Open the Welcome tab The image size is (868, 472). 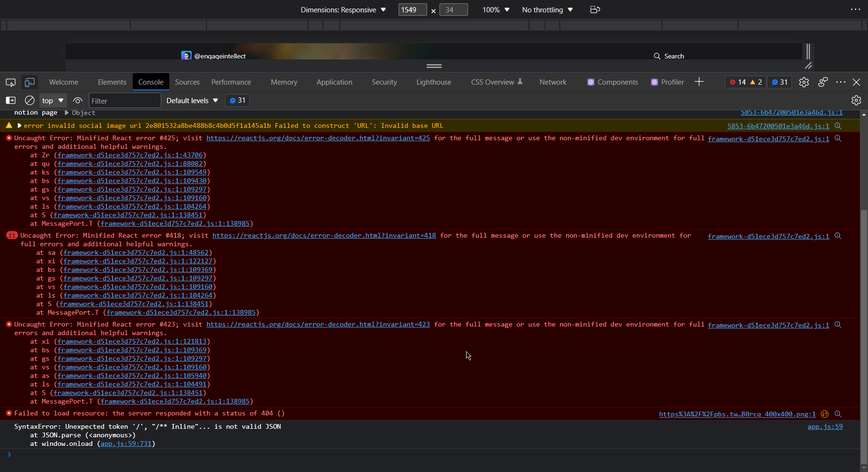[64, 82]
